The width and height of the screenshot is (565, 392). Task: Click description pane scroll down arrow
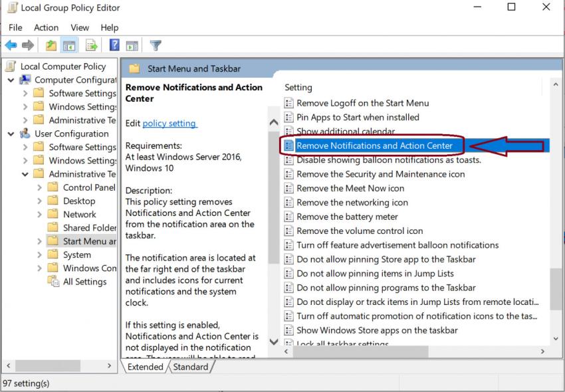274,342
